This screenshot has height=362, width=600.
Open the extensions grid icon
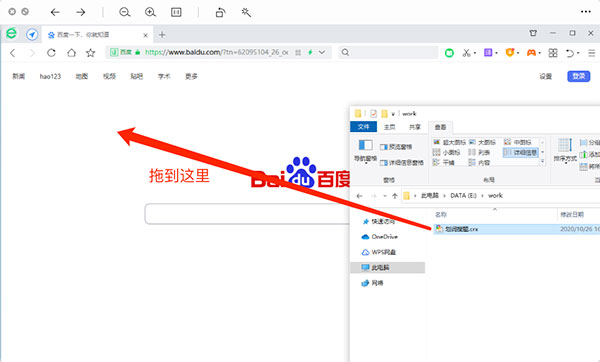click(x=553, y=53)
